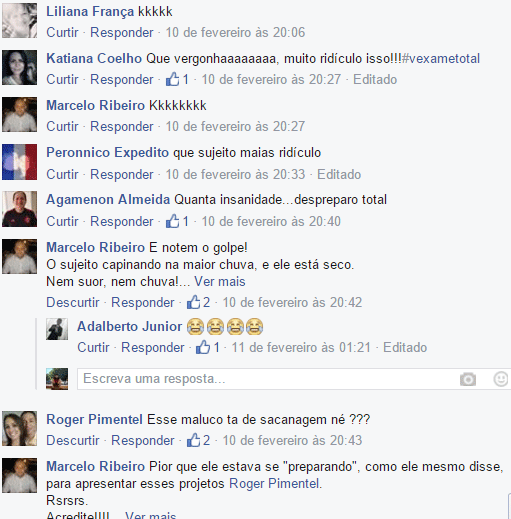Show edit history via Editado on Katiana's comment
The image size is (511, 519).
(x=375, y=80)
